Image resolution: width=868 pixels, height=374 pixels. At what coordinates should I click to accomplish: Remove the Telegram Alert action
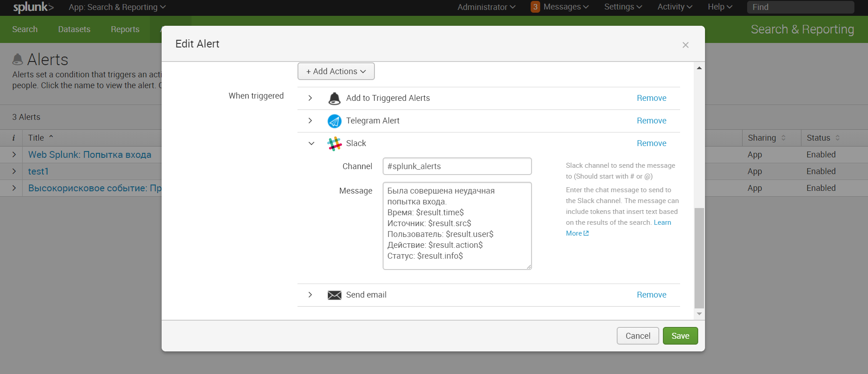click(652, 121)
